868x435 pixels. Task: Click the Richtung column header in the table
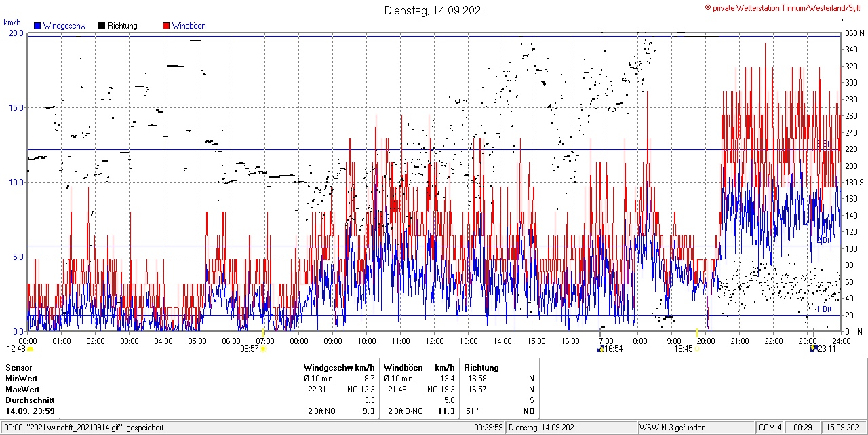tap(481, 368)
